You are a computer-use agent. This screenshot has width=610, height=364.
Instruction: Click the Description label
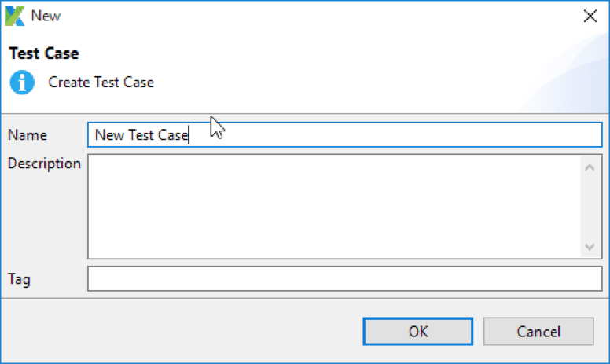[44, 164]
